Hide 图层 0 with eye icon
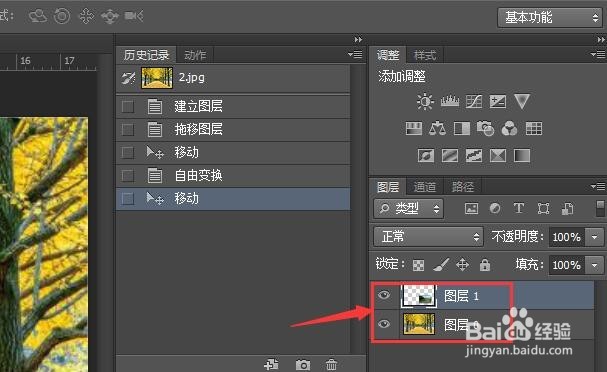The width and height of the screenshot is (607, 372). pos(384,324)
